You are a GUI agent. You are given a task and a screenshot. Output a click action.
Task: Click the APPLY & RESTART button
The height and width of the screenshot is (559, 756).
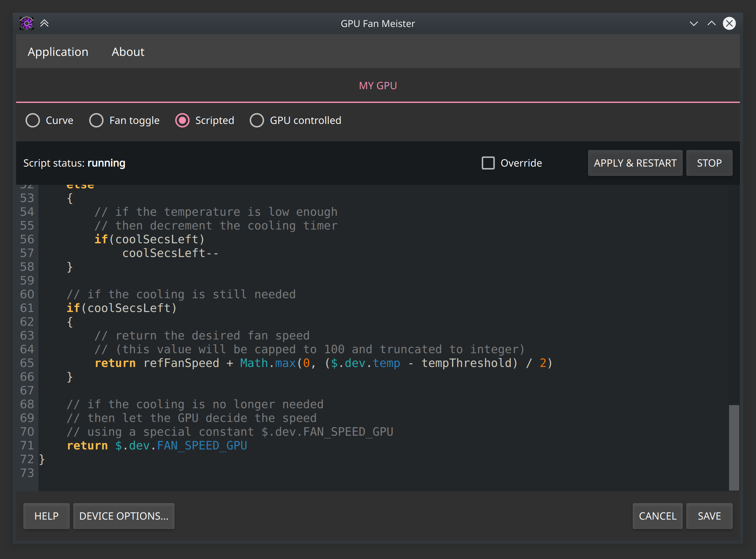point(635,163)
